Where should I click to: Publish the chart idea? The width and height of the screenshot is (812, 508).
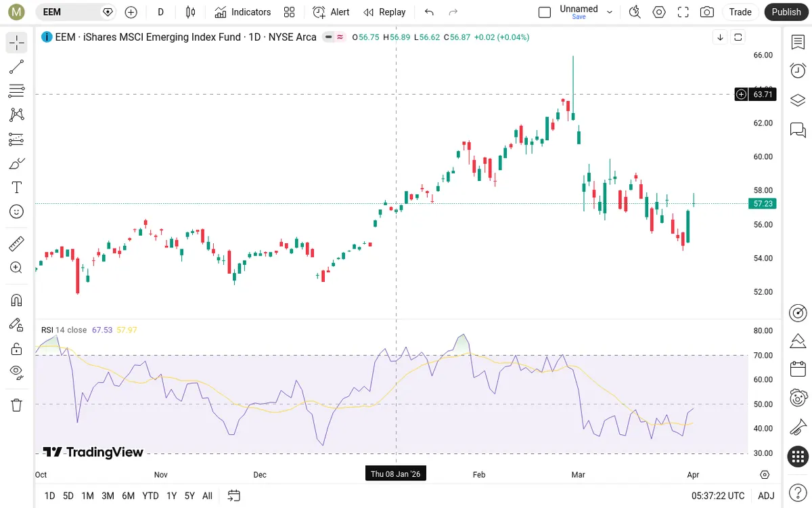786,12
